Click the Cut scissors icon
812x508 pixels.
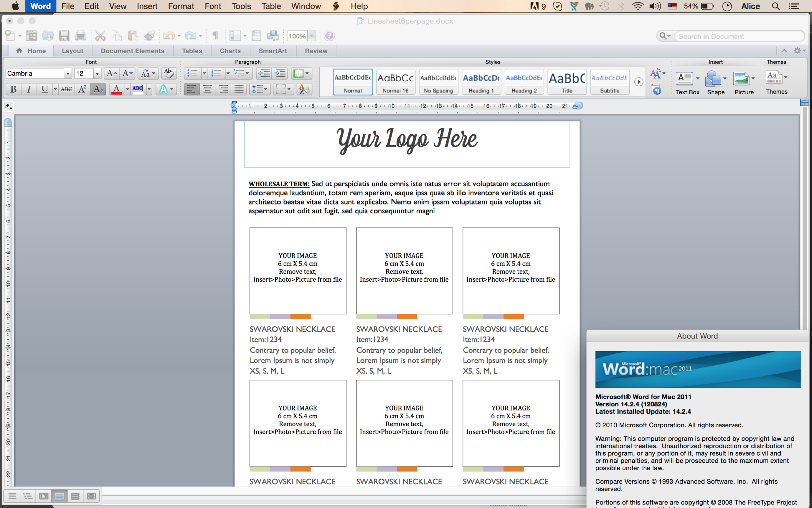(100, 36)
